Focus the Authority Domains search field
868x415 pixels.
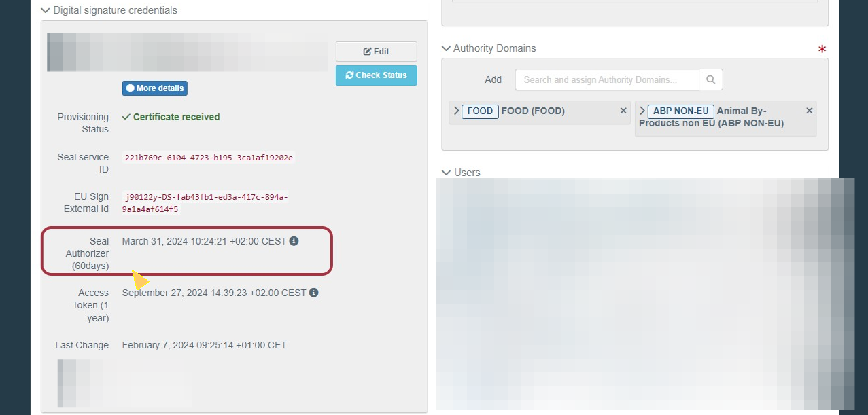[607, 79]
